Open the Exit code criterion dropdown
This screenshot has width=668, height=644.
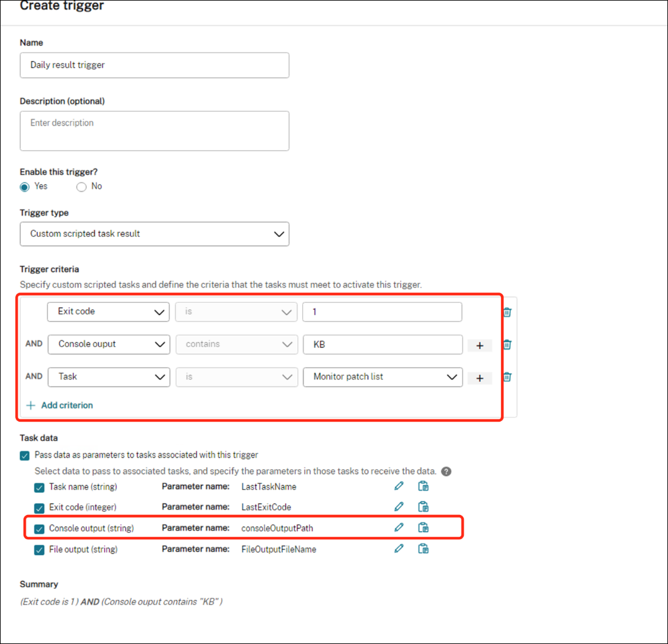108,311
